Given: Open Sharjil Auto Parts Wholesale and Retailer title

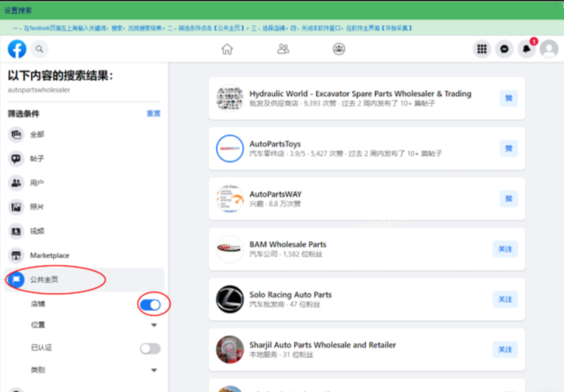Looking at the screenshot, I should point(323,345).
